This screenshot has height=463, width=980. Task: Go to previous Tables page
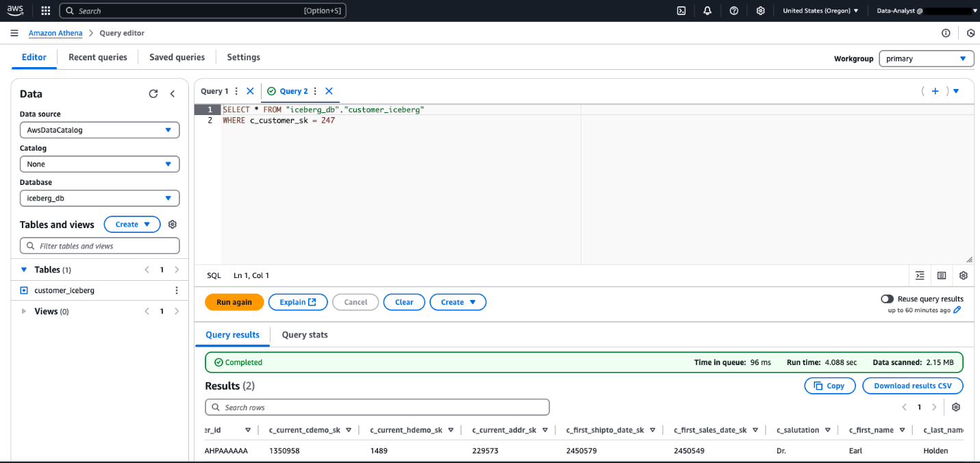pyautogui.click(x=147, y=270)
